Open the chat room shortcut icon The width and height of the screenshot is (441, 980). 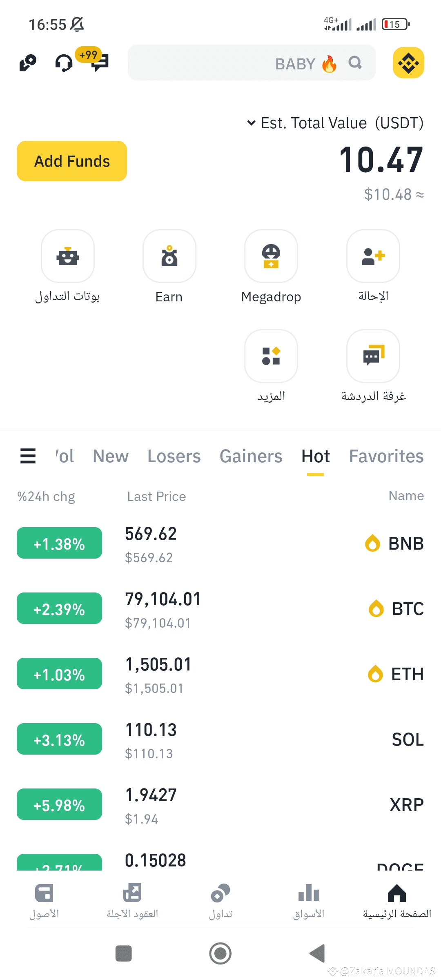[x=373, y=356]
